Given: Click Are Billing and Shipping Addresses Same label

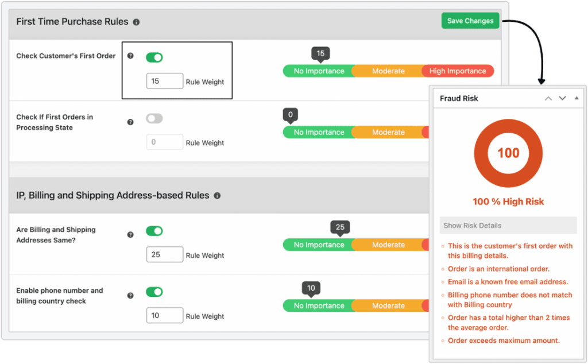Looking at the screenshot, I should pos(56,235).
